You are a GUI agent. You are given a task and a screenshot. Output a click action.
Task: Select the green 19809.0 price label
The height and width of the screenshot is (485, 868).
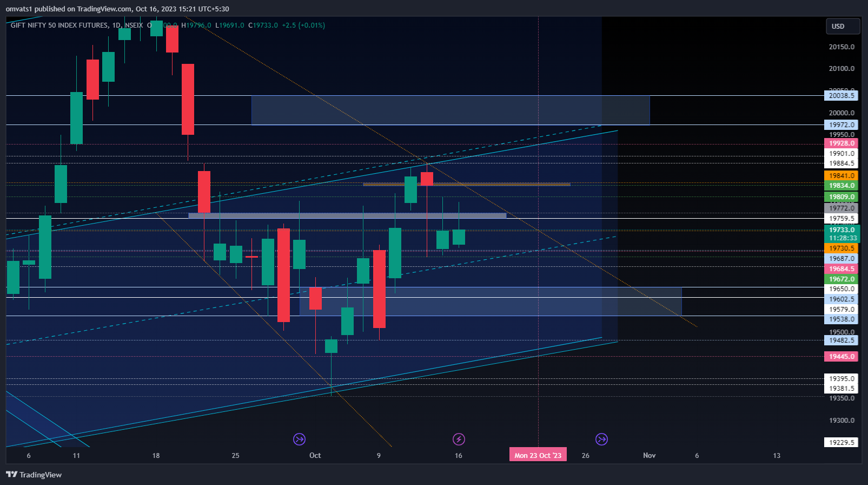tap(842, 198)
